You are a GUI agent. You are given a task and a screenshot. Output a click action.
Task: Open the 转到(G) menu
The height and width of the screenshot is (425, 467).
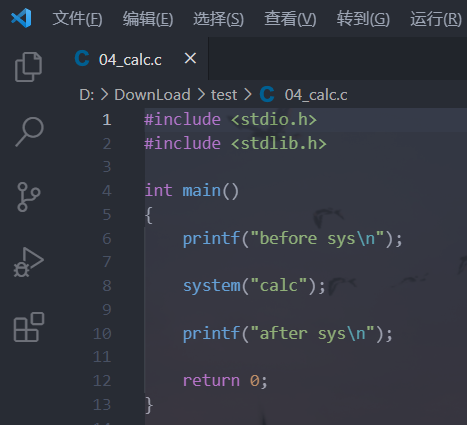pos(363,18)
